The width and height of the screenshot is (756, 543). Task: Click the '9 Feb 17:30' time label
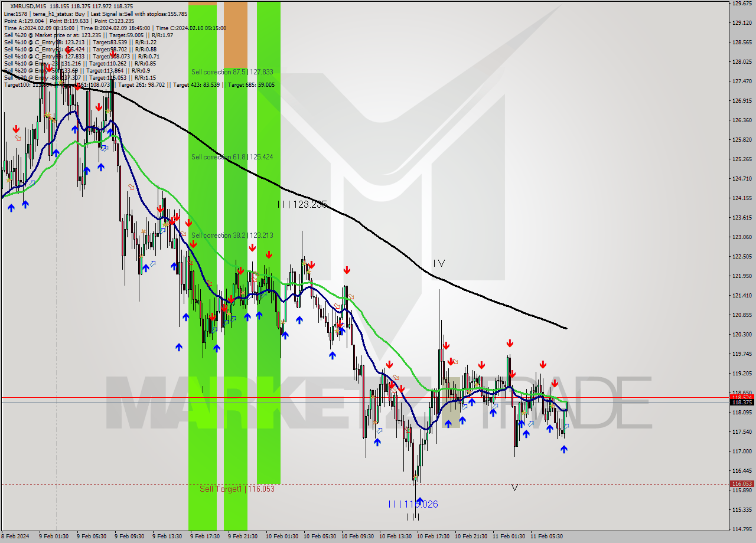coord(205,537)
